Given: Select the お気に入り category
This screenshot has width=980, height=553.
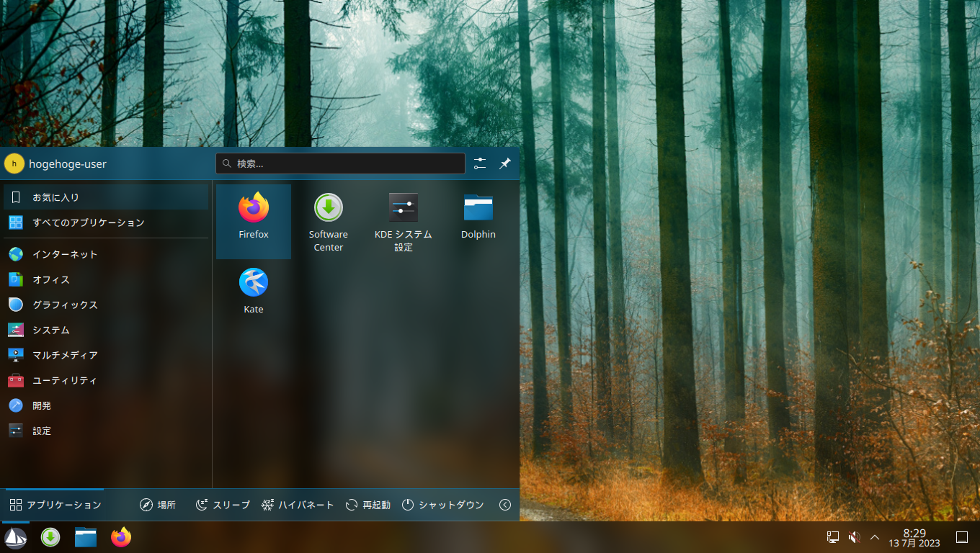Looking at the screenshot, I should pyautogui.click(x=106, y=197).
